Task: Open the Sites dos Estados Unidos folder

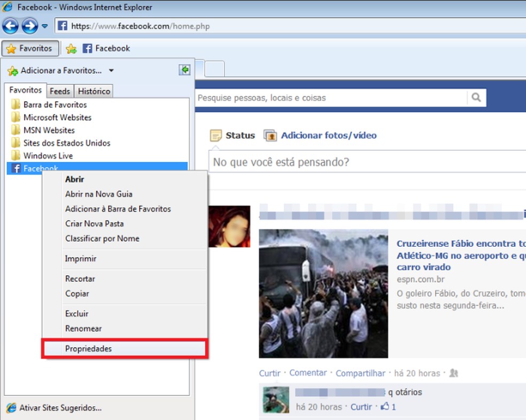Action: pyautogui.click(x=61, y=143)
